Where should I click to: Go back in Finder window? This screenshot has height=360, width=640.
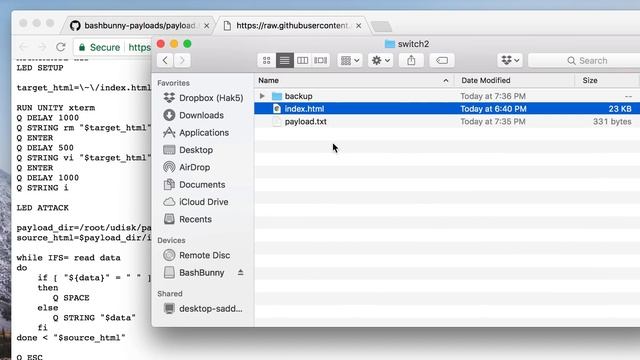165,60
